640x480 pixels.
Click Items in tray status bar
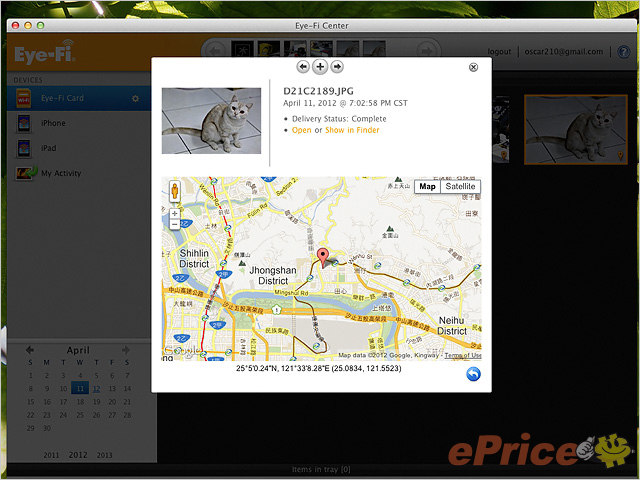click(x=321, y=469)
